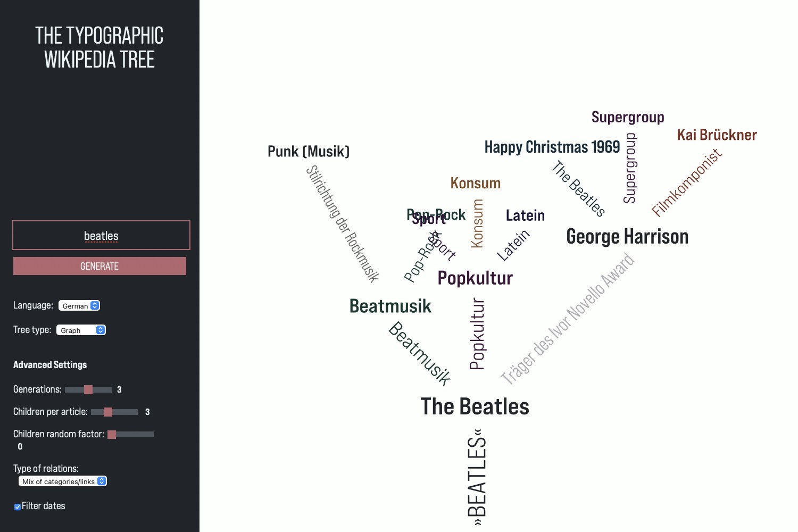The width and height of the screenshot is (798, 532).
Task: Click the Generations slider handle
Action: point(88,389)
